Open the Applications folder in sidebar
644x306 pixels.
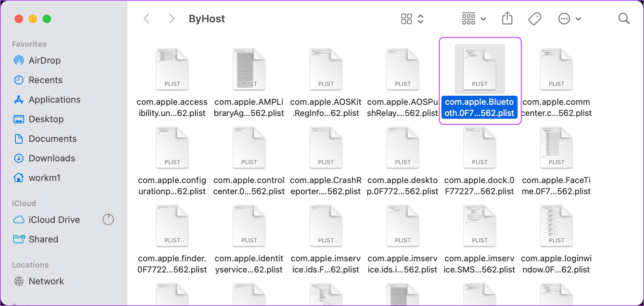click(x=54, y=100)
